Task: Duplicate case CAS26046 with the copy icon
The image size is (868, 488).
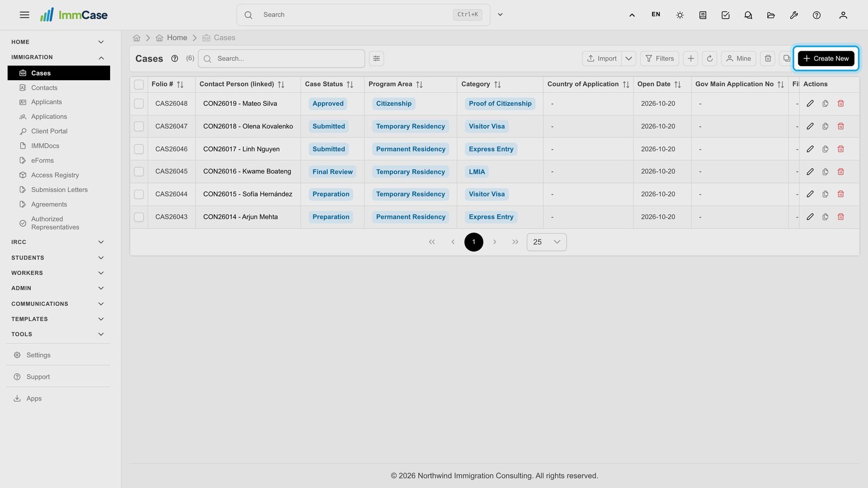Action: pyautogui.click(x=825, y=149)
